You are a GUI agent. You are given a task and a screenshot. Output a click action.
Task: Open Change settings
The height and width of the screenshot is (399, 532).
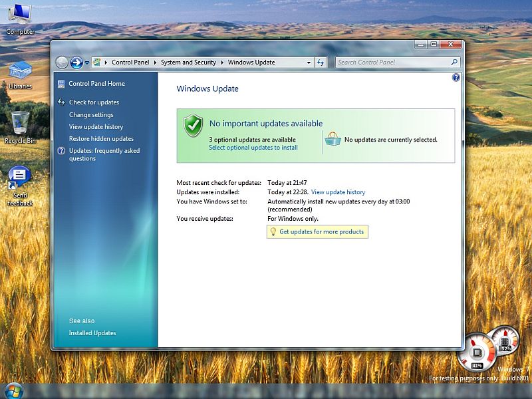pyautogui.click(x=91, y=114)
